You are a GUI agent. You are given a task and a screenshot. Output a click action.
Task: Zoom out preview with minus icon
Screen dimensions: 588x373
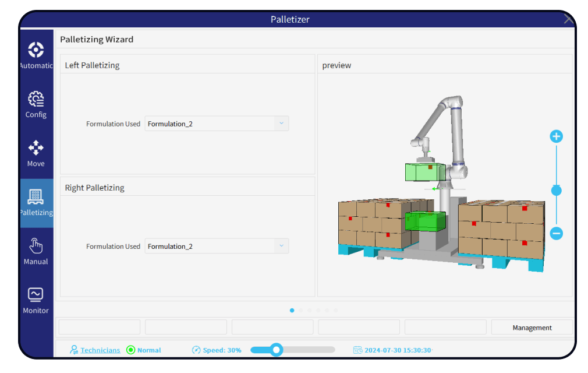click(x=556, y=234)
